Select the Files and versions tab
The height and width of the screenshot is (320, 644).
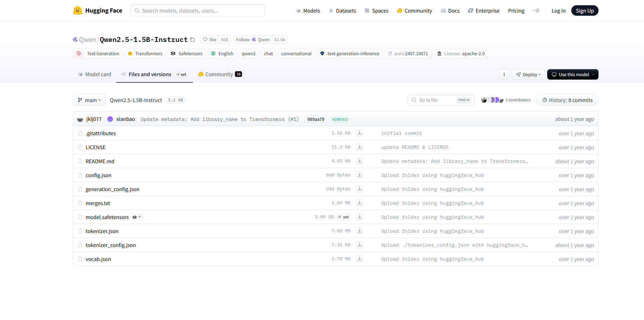coord(154,74)
